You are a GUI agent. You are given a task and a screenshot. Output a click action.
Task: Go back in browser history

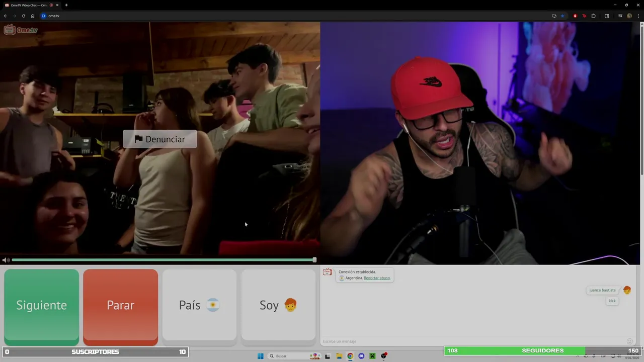(6, 16)
